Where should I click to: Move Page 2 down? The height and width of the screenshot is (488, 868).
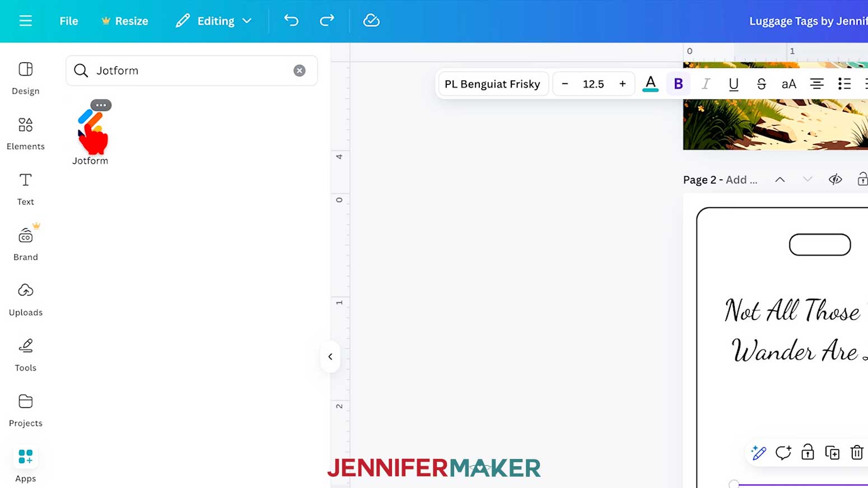(807, 180)
